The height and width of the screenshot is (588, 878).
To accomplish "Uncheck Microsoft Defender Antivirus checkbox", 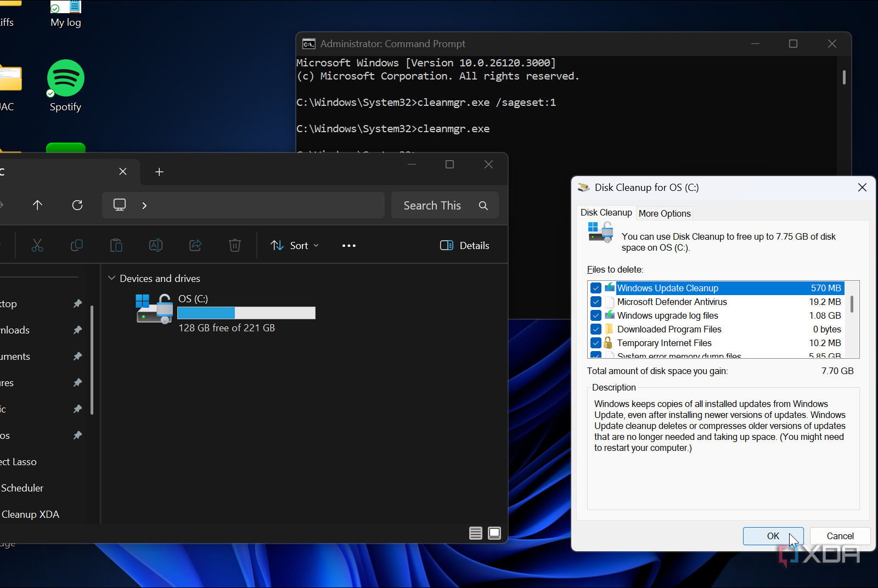I will pos(596,302).
